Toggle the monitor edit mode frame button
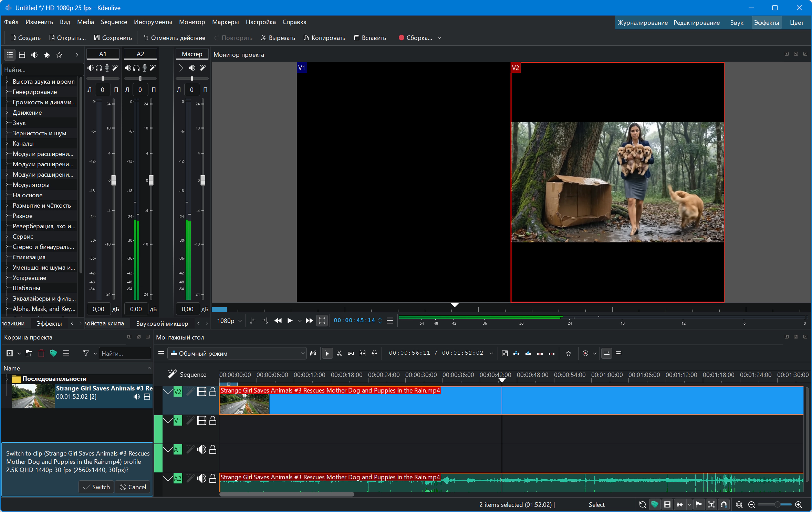This screenshot has width=812, height=512. (x=322, y=321)
